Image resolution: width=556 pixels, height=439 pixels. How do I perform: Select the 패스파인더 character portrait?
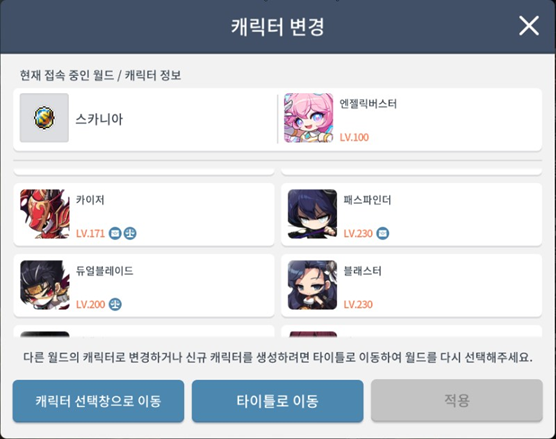pos(312,214)
